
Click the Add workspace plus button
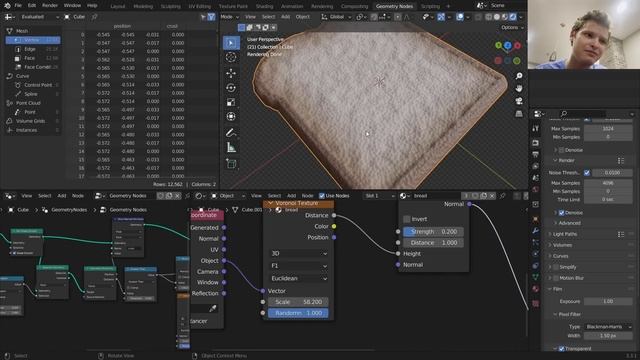click(x=448, y=6)
